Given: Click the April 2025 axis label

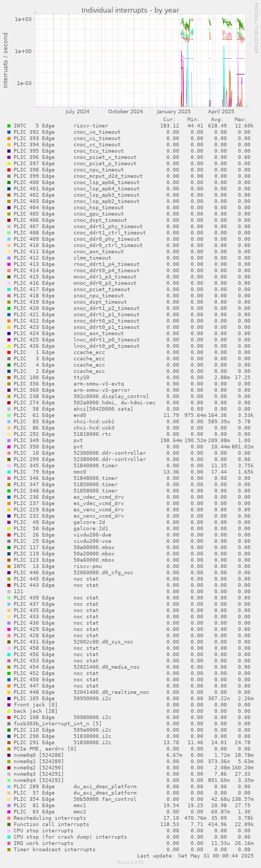Looking at the screenshot, I should [x=221, y=112].
